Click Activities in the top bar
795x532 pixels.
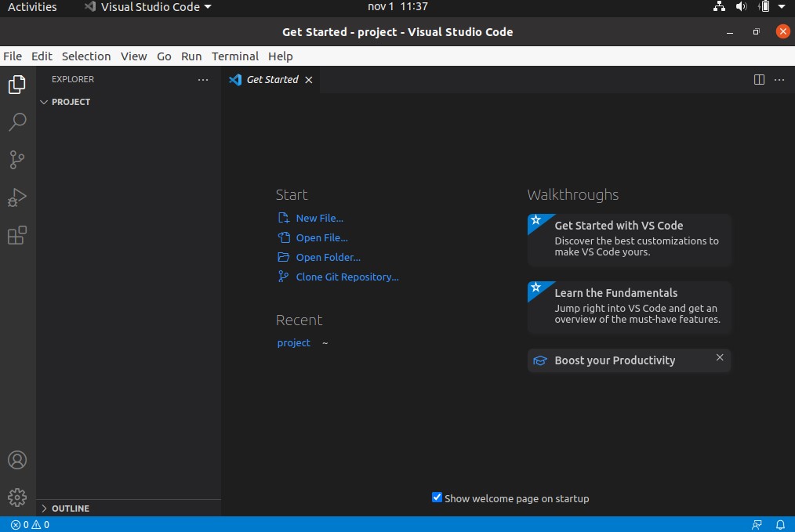[x=32, y=7]
